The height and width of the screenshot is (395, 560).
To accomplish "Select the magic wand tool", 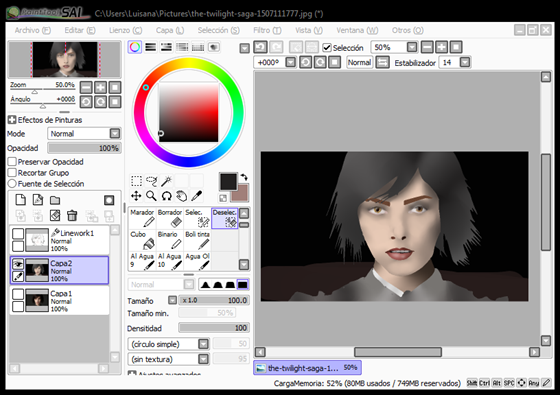I will [167, 181].
